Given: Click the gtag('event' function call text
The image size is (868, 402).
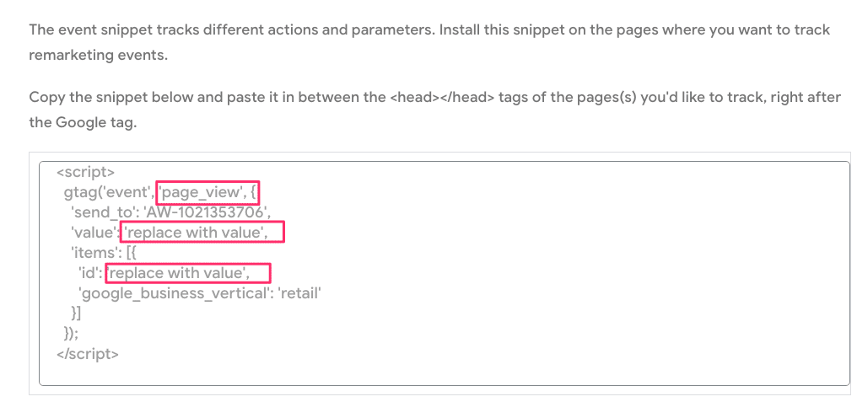Looking at the screenshot, I should 109,193.
